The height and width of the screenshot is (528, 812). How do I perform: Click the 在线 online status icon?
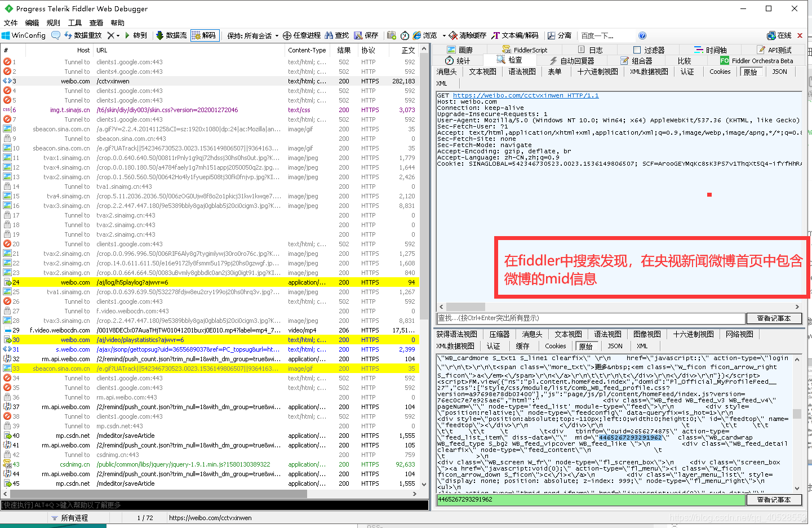click(x=779, y=35)
